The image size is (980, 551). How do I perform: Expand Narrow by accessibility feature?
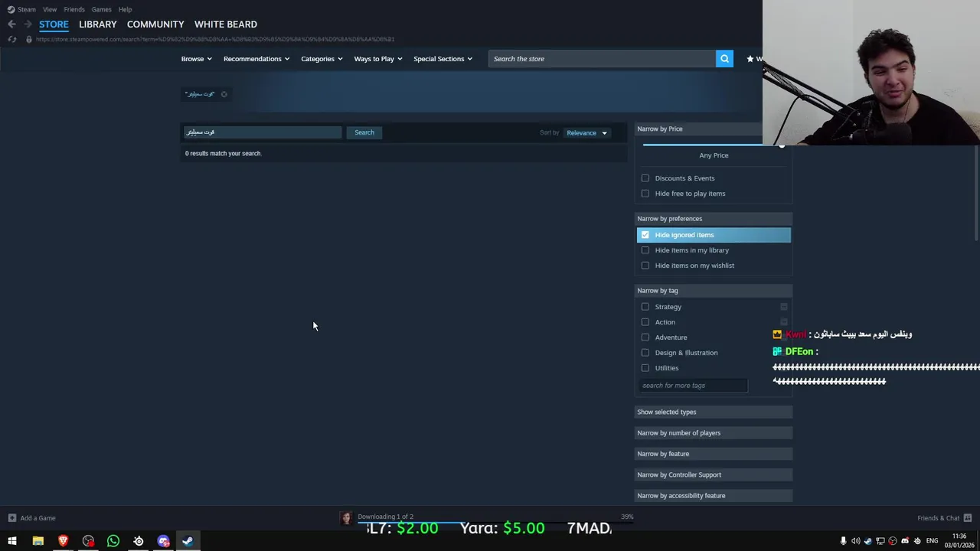(x=714, y=496)
